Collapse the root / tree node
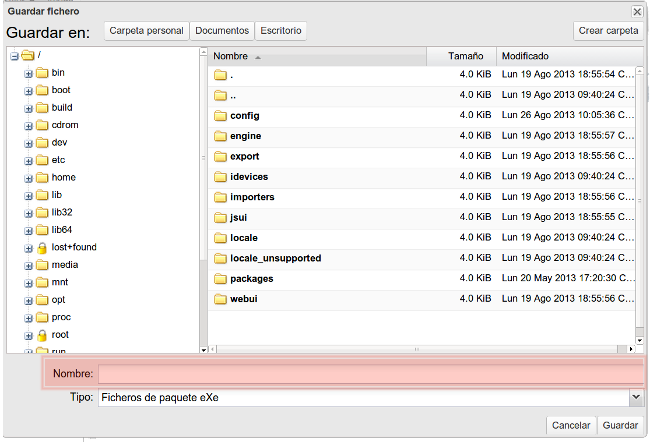The image size is (650, 442). point(14,55)
